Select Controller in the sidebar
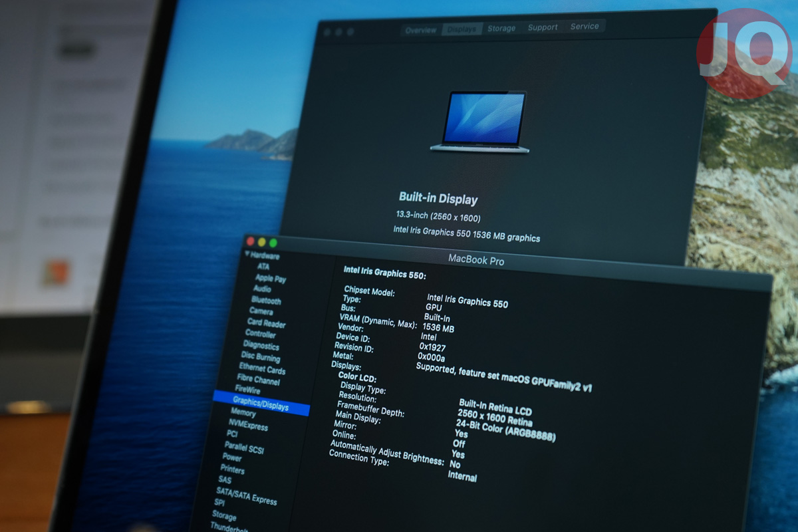Viewport: 798px width, 532px height. (x=260, y=334)
